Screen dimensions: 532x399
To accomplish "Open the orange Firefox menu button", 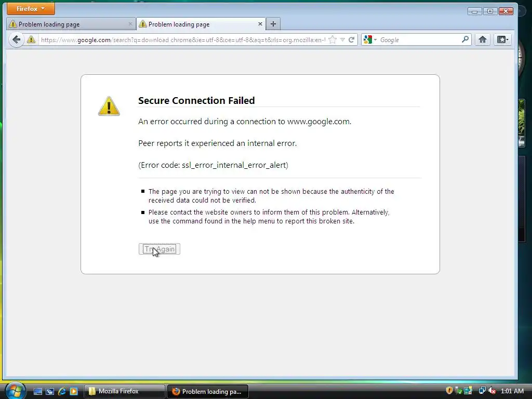I will [x=31, y=9].
